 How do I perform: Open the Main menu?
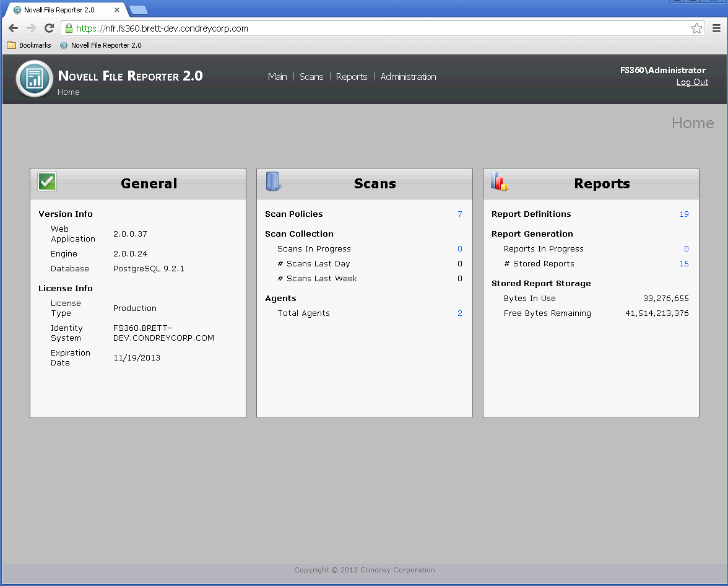tap(277, 77)
